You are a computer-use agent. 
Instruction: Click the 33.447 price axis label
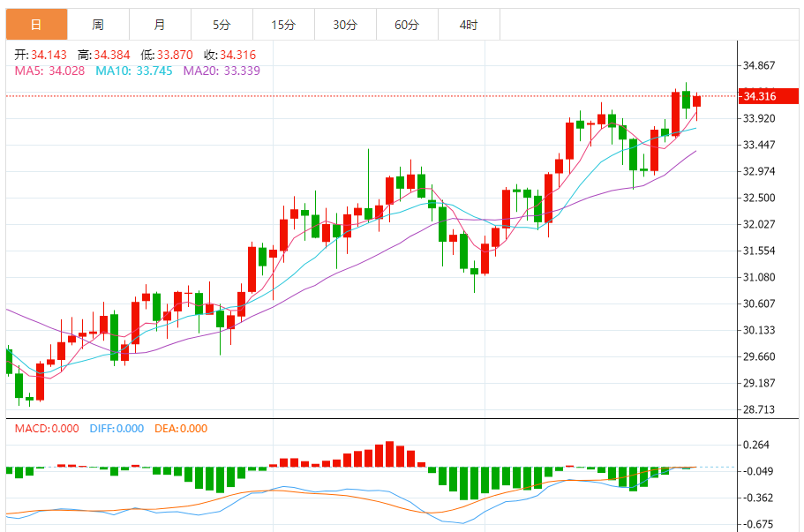[x=759, y=145]
